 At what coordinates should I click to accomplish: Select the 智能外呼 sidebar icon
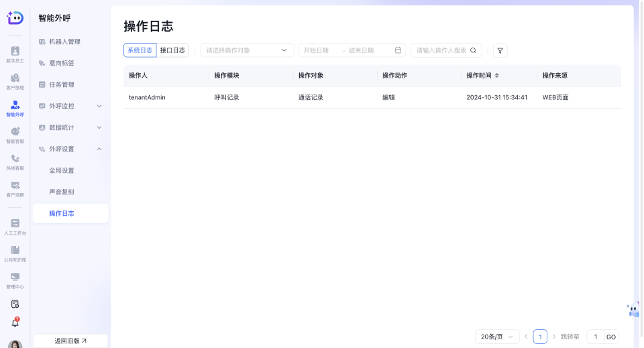[x=15, y=109]
